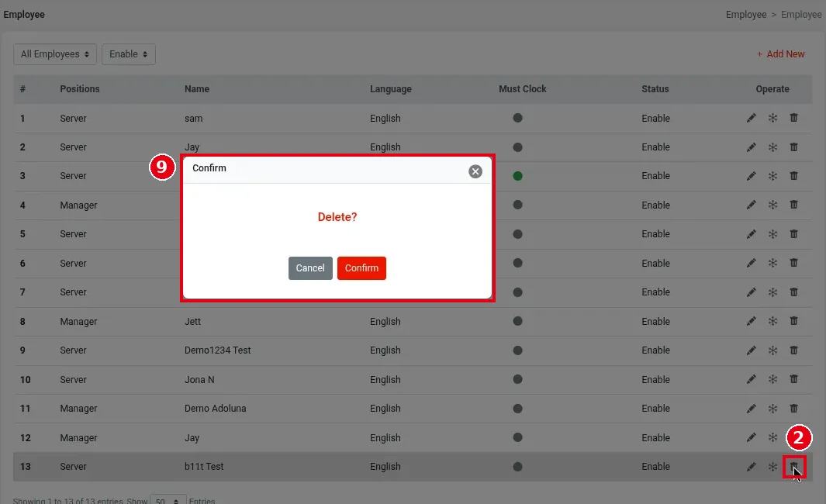Click the Add New employee link
826x504 pixels.
pos(780,54)
